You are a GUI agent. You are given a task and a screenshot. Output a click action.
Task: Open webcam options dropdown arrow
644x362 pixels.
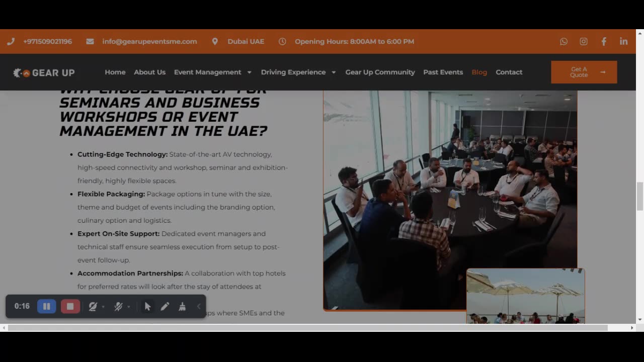tap(103, 307)
